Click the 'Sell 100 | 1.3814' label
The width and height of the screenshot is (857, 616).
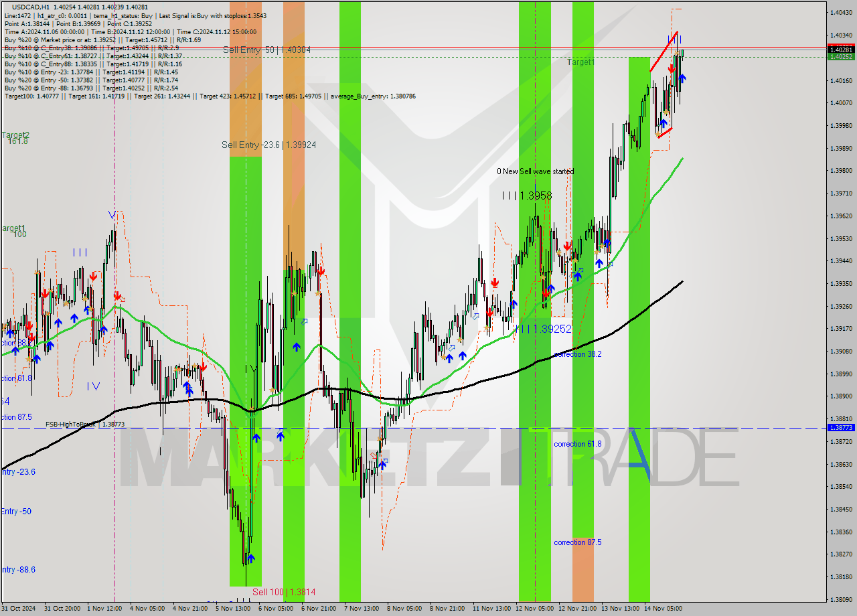coord(284,592)
